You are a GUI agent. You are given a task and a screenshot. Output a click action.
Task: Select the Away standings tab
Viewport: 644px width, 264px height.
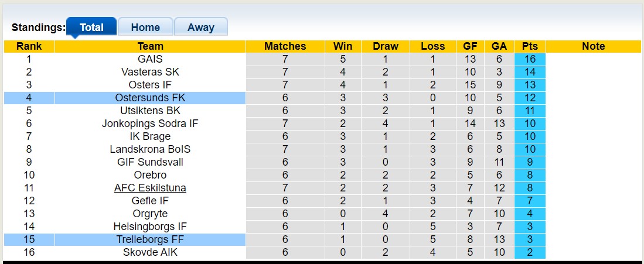tap(201, 27)
